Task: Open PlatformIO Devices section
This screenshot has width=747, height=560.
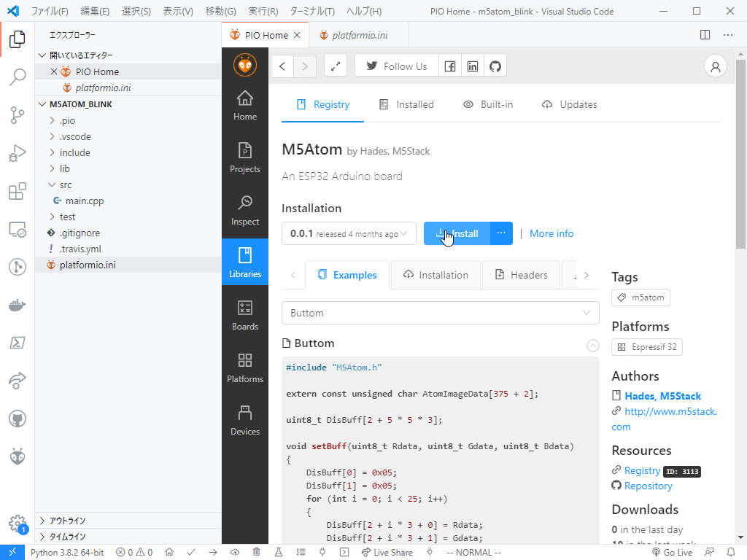Action: (245, 420)
